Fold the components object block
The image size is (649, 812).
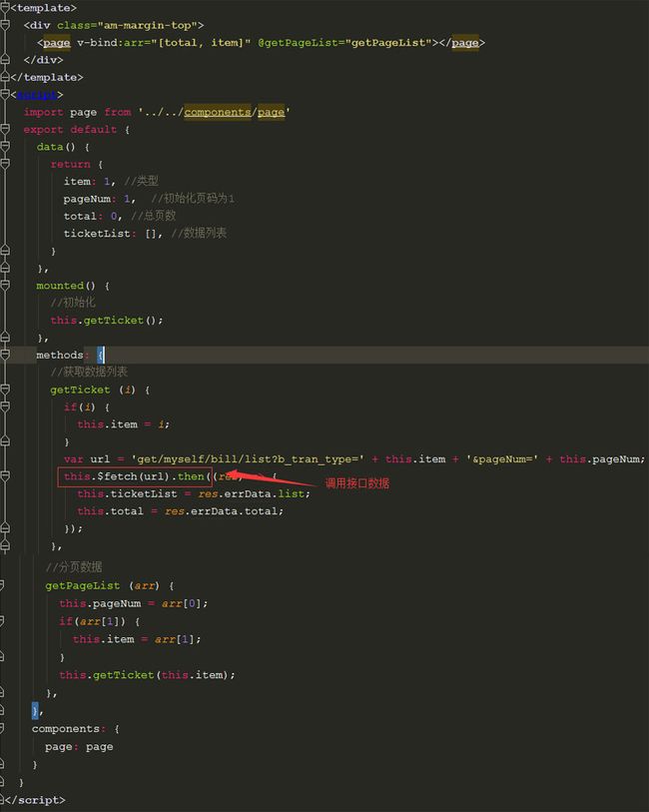2,729
